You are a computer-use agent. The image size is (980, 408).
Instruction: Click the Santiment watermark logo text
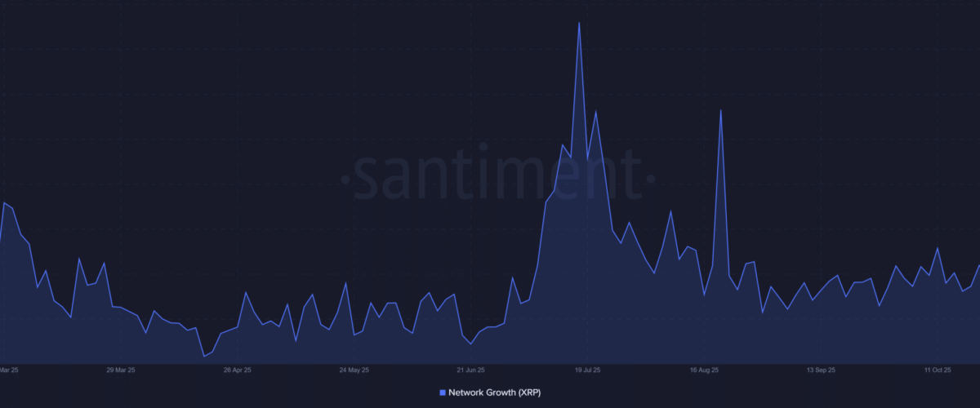[x=497, y=175]
